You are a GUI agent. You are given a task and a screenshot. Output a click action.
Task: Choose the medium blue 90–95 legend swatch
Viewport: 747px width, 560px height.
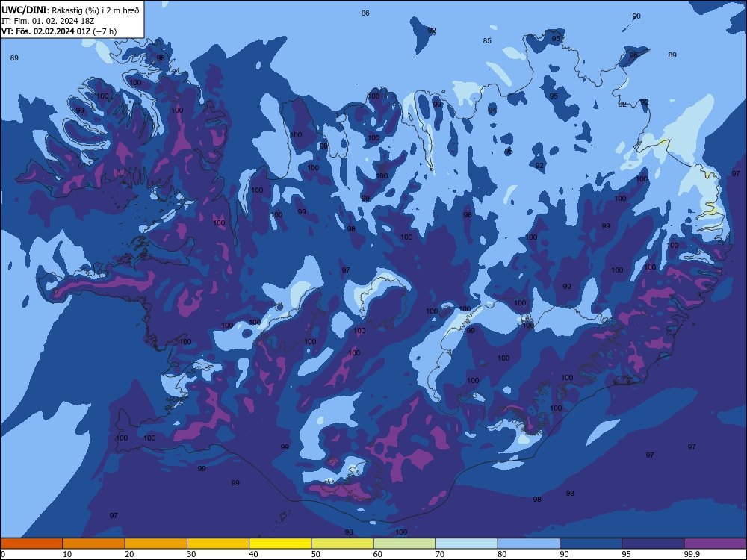(591, 544)
